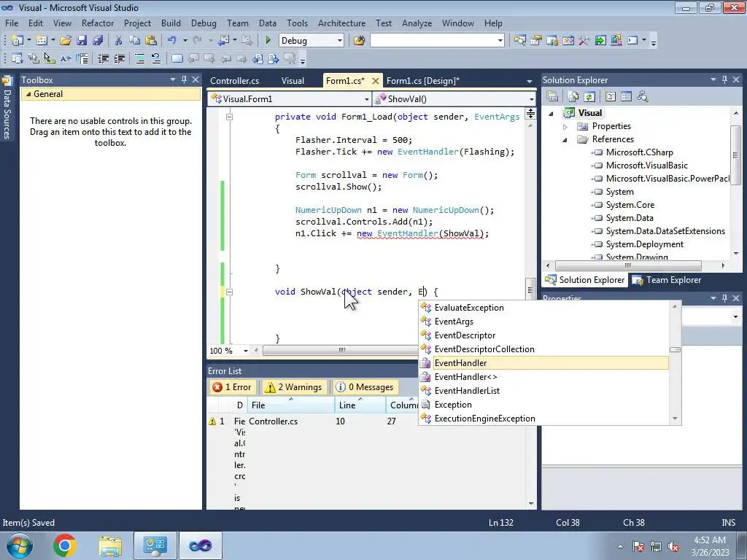
Task: Switch to the Team Explorer tab
Action: coord(667,280)
